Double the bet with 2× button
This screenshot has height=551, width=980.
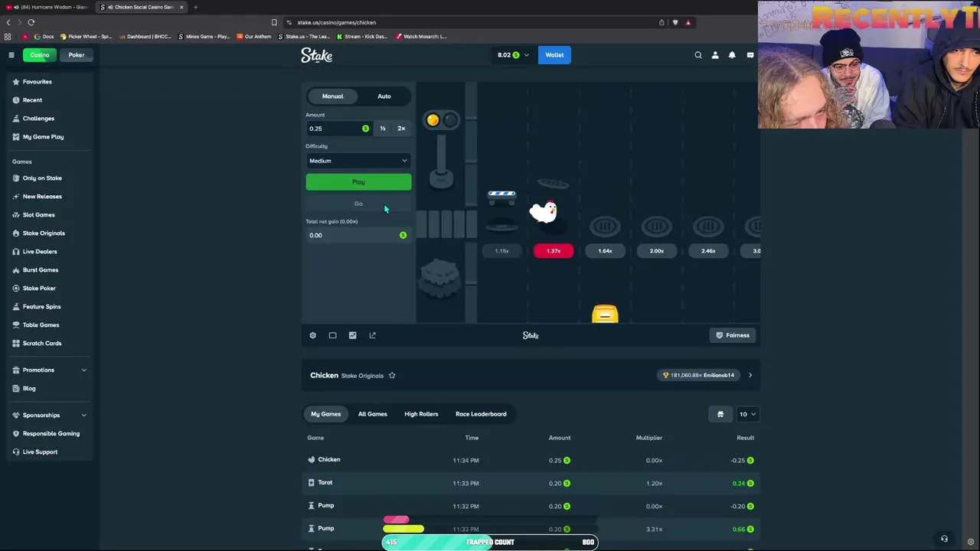tap(401, 129)
